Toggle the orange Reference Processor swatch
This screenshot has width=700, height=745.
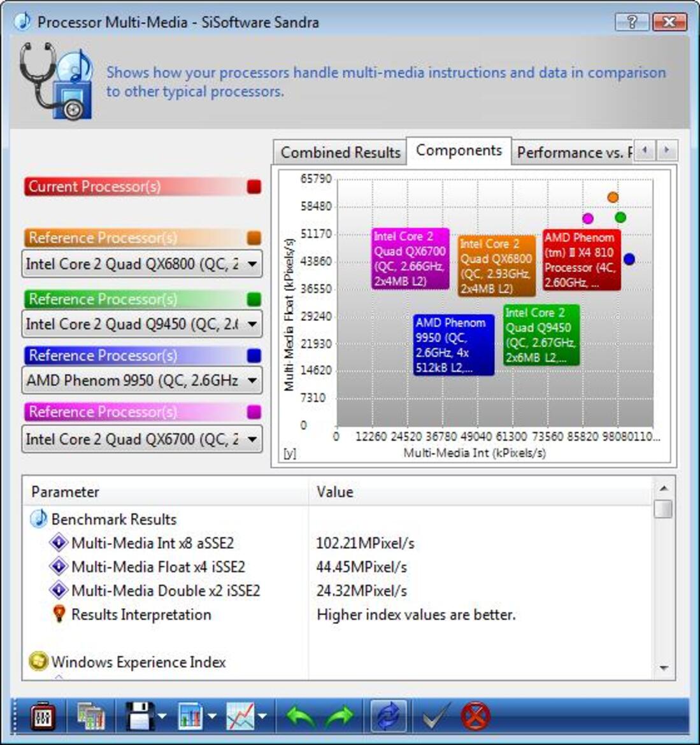tap(254, 238)
